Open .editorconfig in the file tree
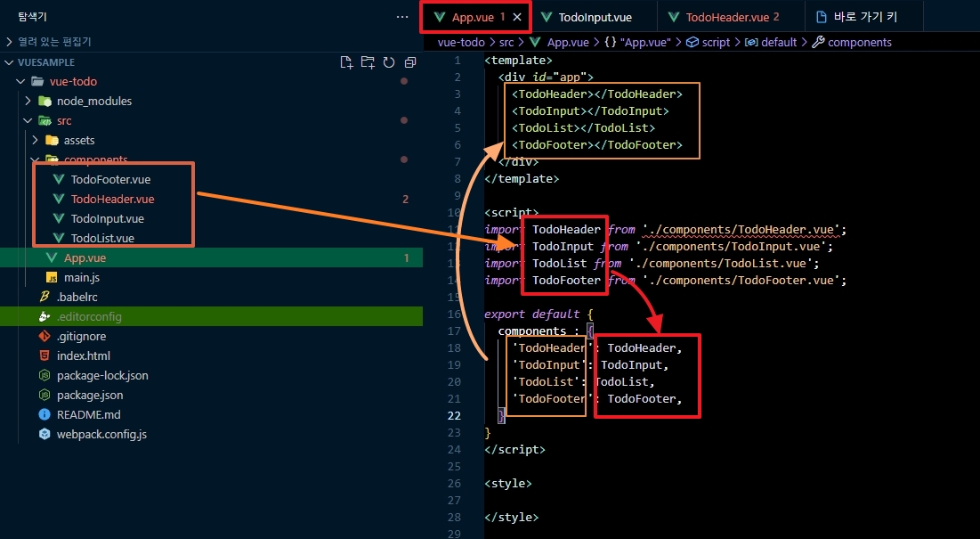Screen dimensions: 980x539 point(89,316)
